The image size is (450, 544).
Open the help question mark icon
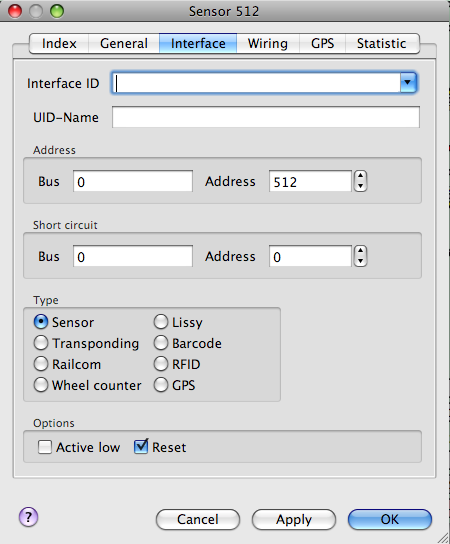(28, 517)
